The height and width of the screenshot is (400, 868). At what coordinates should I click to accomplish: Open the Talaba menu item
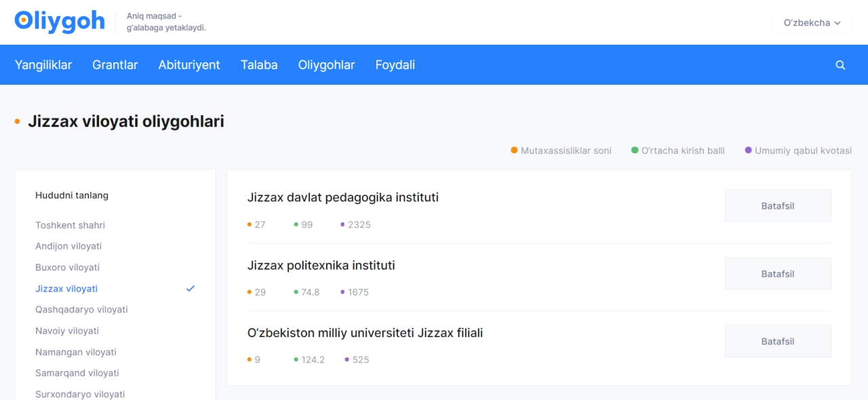259,65
